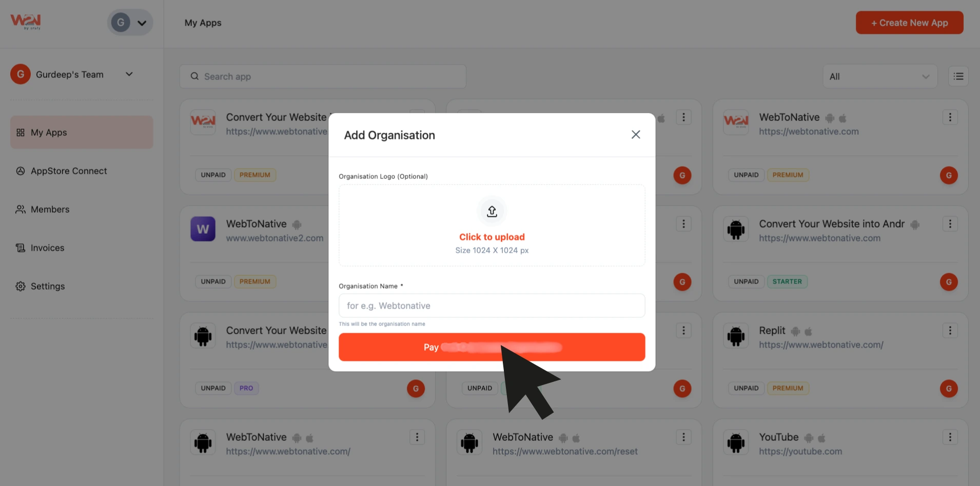Screen dimensions: 980x486
Task: Open three-dot menu on YouTube app card
Action: [x=950, y=437]
